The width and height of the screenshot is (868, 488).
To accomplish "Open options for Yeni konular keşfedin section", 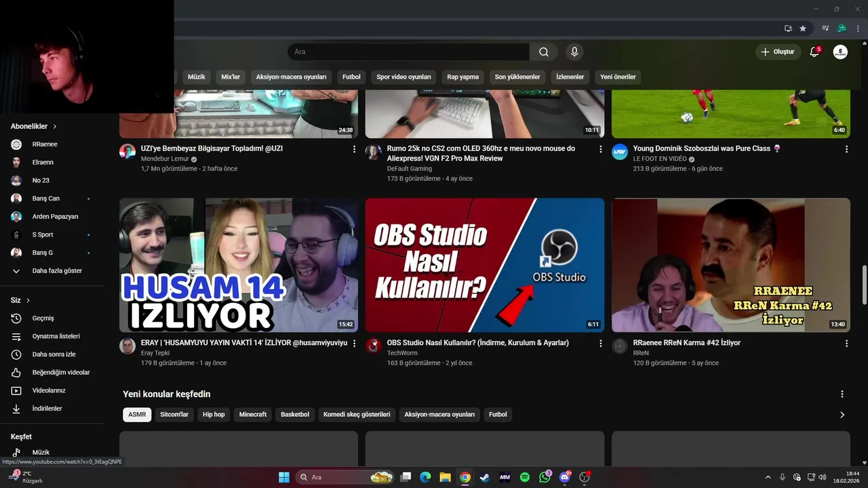I will click(x=842, y=394).
